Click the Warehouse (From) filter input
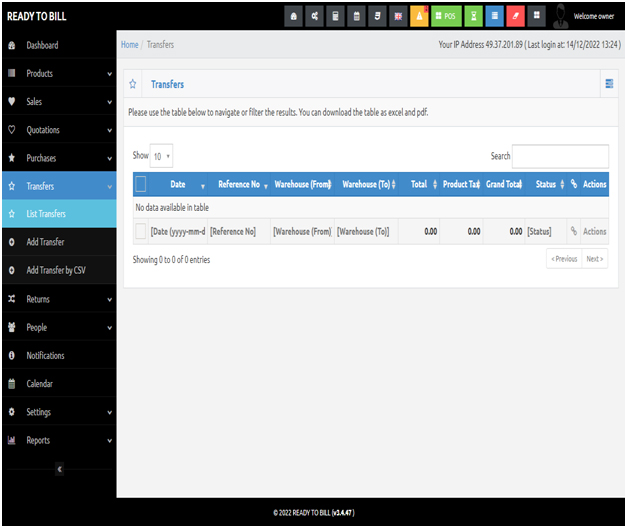 coord(302,232)
